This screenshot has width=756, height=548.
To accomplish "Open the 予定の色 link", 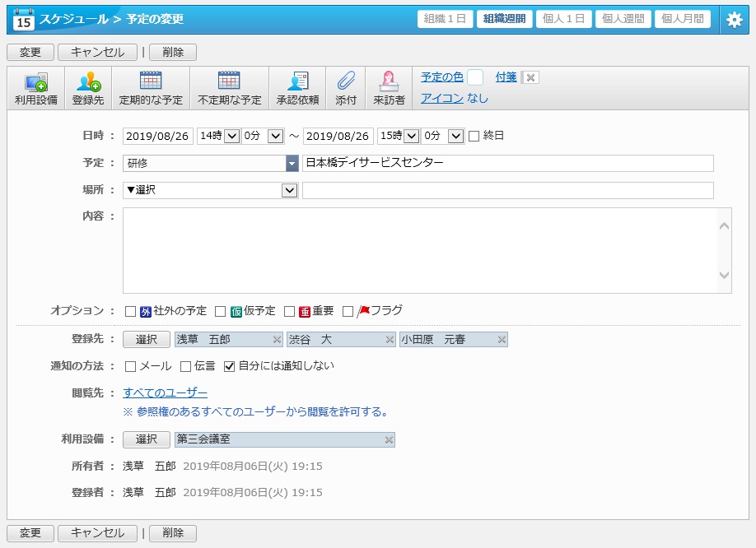I will 441,77.
